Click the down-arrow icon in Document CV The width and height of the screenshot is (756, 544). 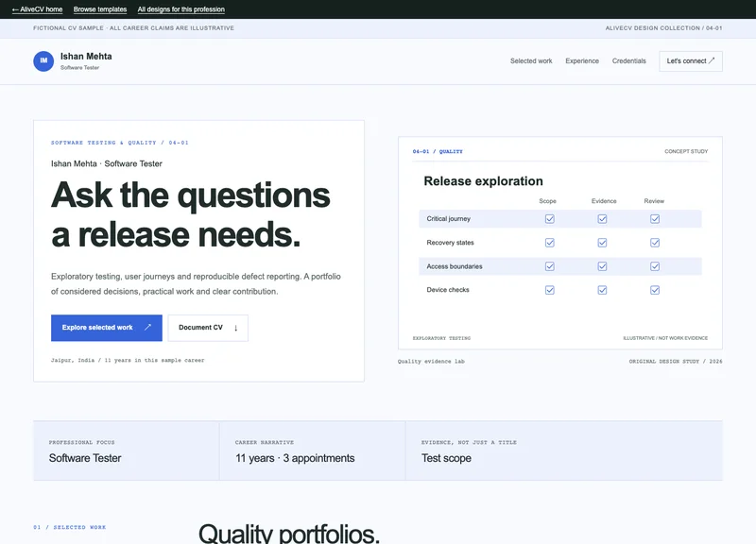pyautogui.click(x=235, y=328)
